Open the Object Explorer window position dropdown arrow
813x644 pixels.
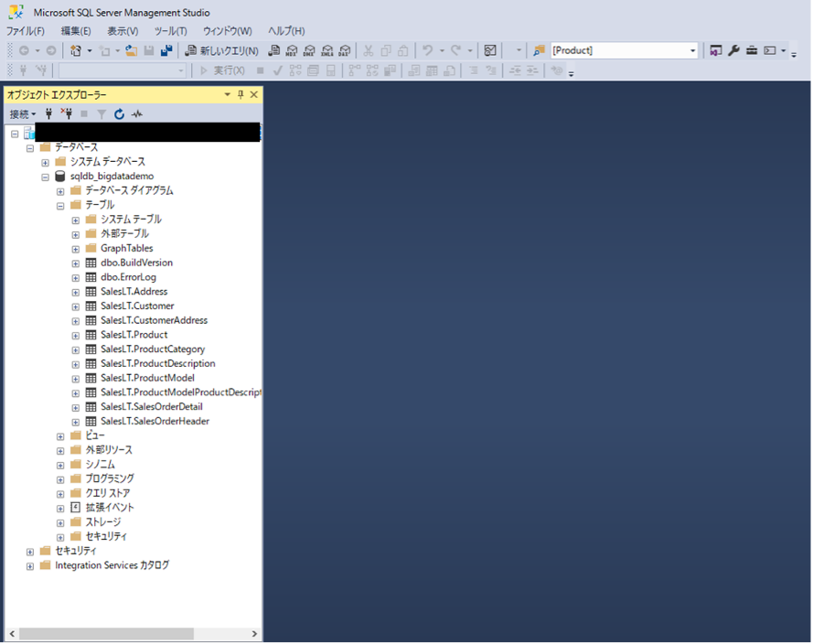coord(227,94)
